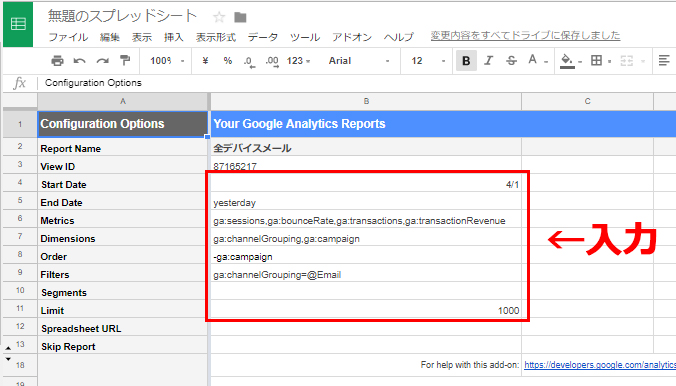Undo the last action
This screenshot has height=386, width=676.
(79, 61)
